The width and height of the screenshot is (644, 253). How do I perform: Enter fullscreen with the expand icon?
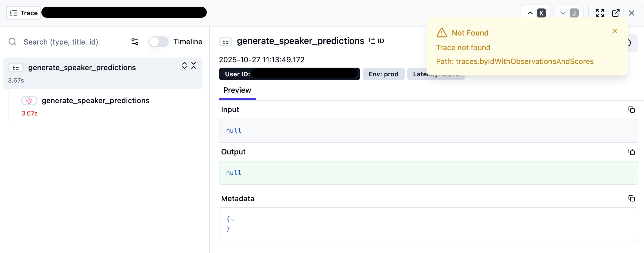[x=600, y=13]
